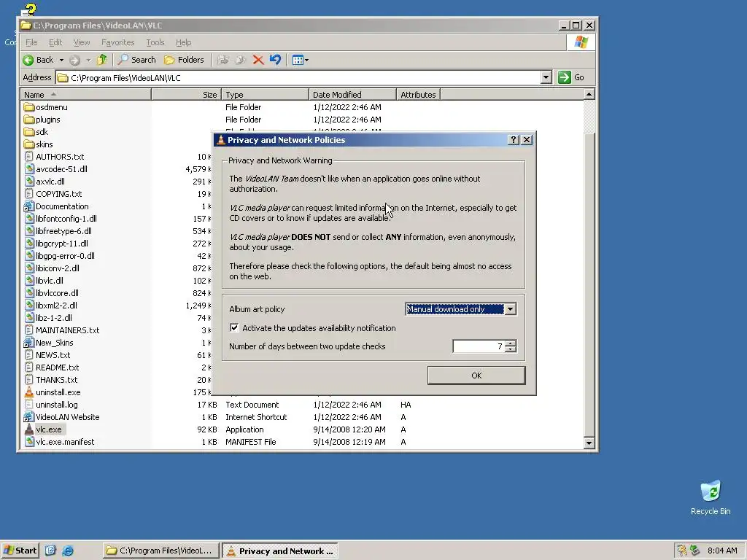The image size is (747, 560).
Task: Select the vlc.exe.manifest file icon
Action: 29,441
